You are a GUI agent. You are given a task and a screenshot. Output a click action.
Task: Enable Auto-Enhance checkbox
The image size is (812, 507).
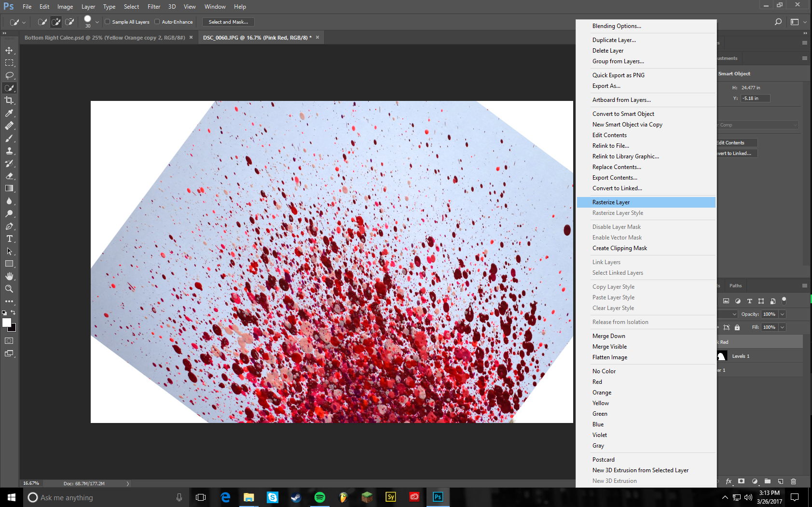click(157, 22)
